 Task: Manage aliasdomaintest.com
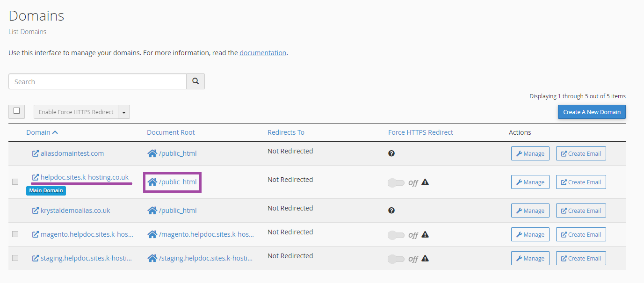(530, 153)
